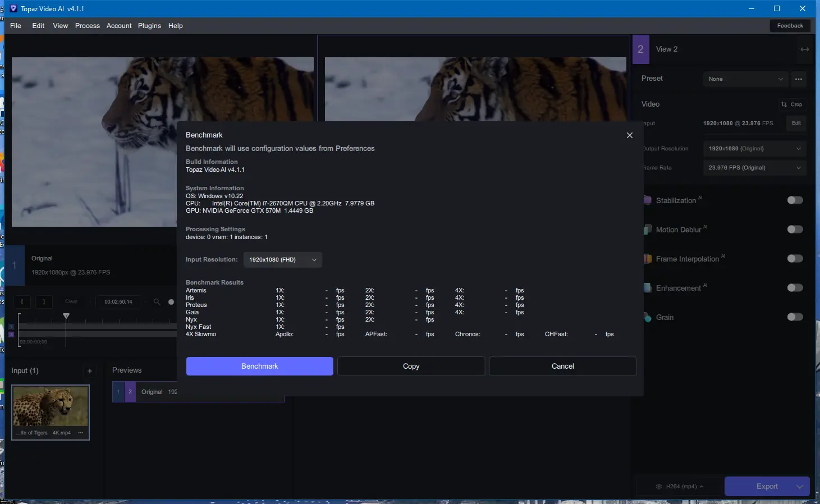
Task: Select the Enhancement filter icon
Action: click(648, 287)
